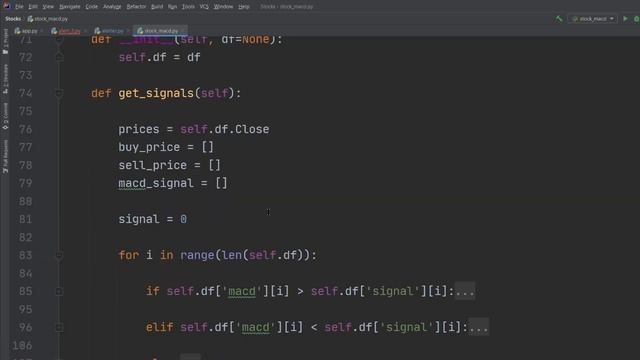Image resolution: width=640 pixels, height=360 pixels.
Task: Open the Tools menu
Action: [x=188, y=7]
